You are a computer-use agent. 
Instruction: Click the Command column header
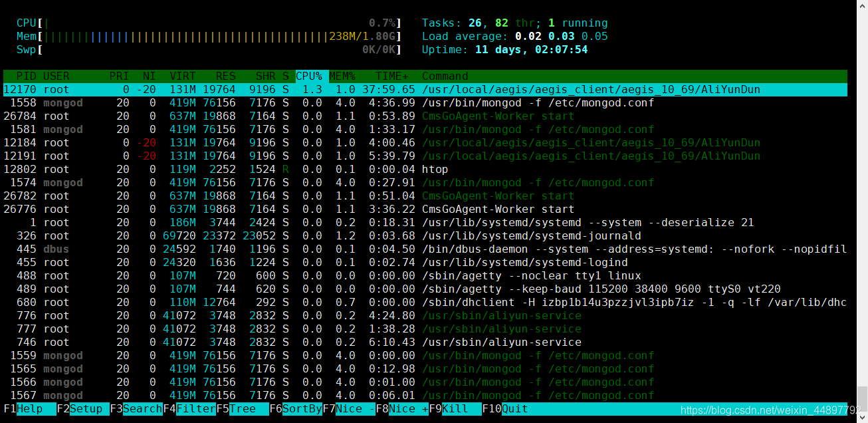coord(445,76)
